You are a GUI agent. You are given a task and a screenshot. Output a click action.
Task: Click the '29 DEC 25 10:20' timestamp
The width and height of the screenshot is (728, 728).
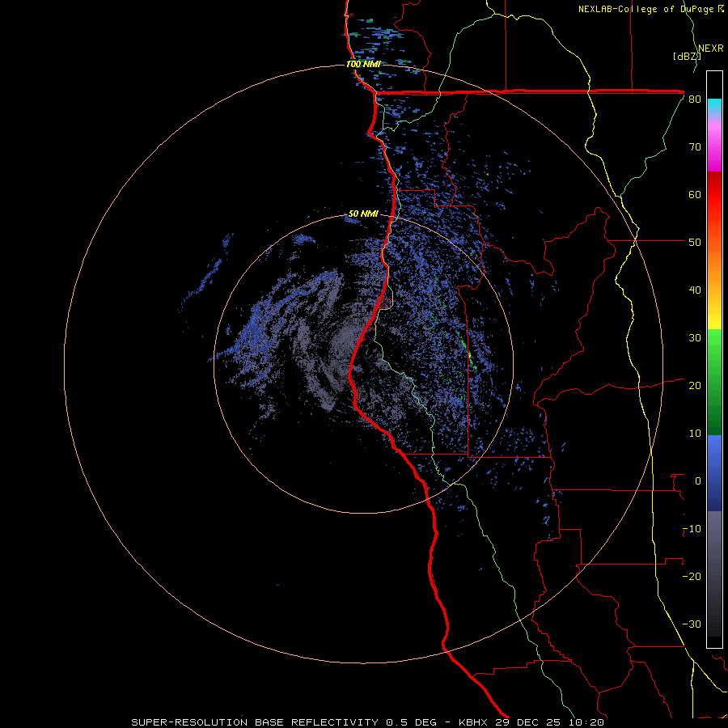pyautogui.click(x=550, y=722)
